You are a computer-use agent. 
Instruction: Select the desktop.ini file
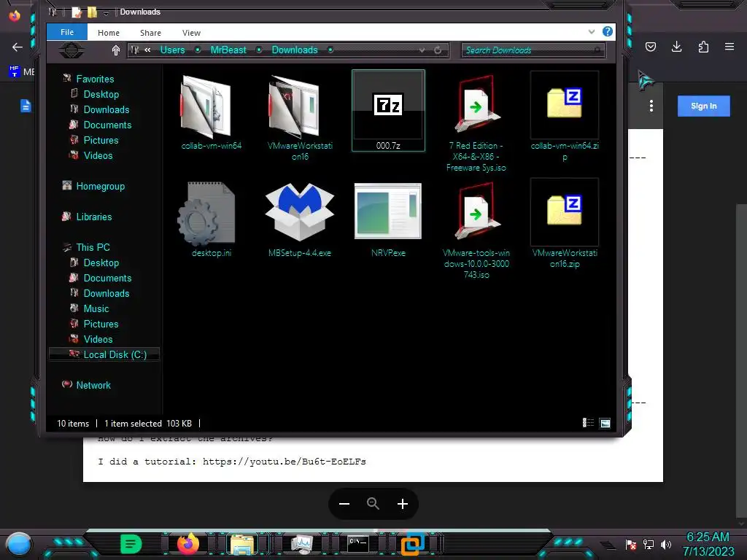pos(211,219)
